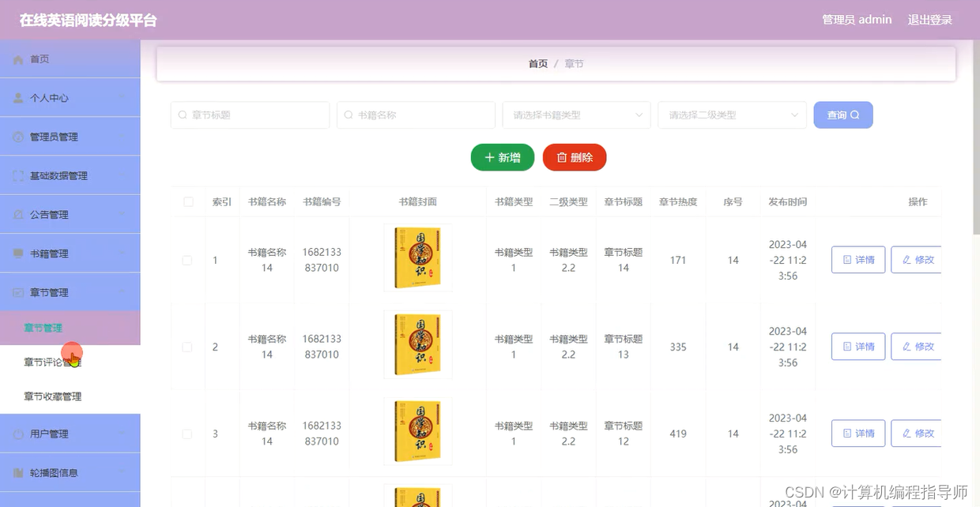Expand the 用户管理 sidebar menu
The image size is (980, 507).
(x=70, y=434)
